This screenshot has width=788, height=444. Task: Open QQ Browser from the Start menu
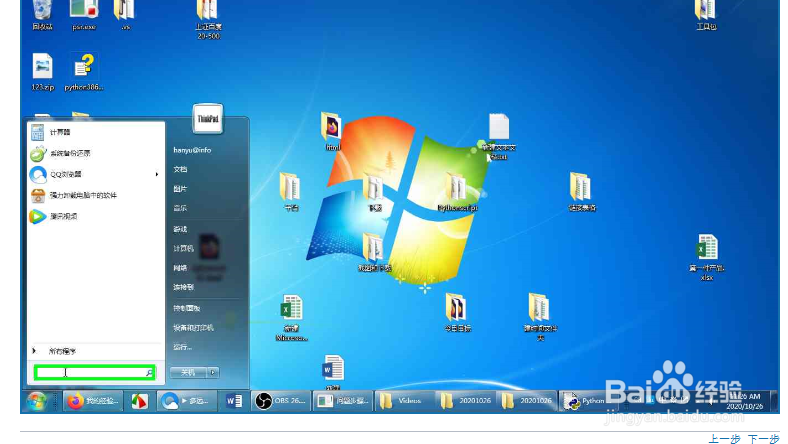pyautogui.click(x=95, y=174)
